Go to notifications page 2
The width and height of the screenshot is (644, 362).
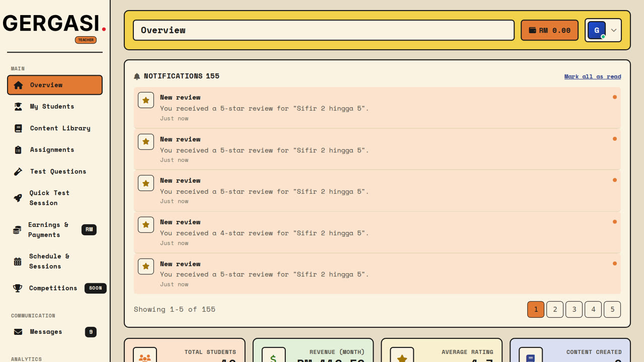pyautogui.click(x=555, y=309)
